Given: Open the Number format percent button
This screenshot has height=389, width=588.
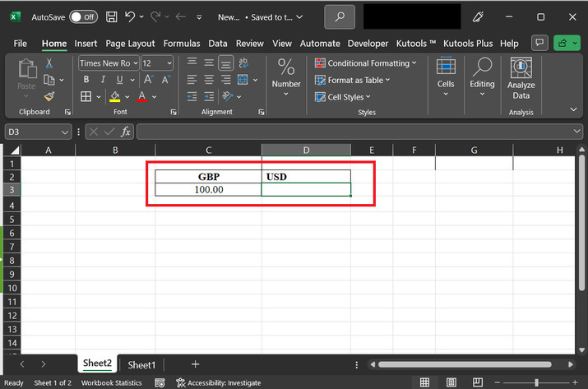Looking at the screenshot, I should pyautogui.click(x=286, y=77).
